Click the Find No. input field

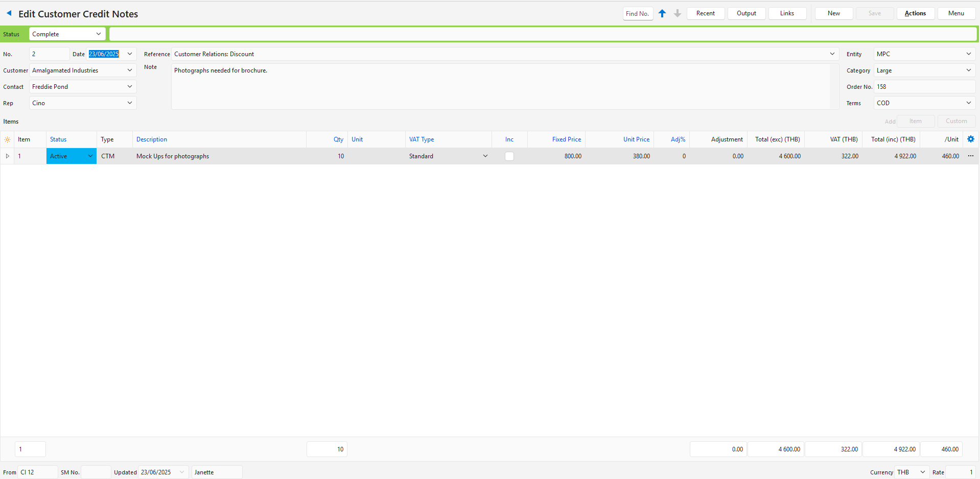point(638,14)
